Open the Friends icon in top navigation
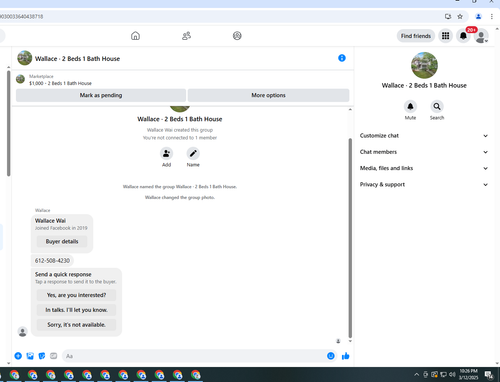Screen dimensions: 500x382 tap(186, 36)
